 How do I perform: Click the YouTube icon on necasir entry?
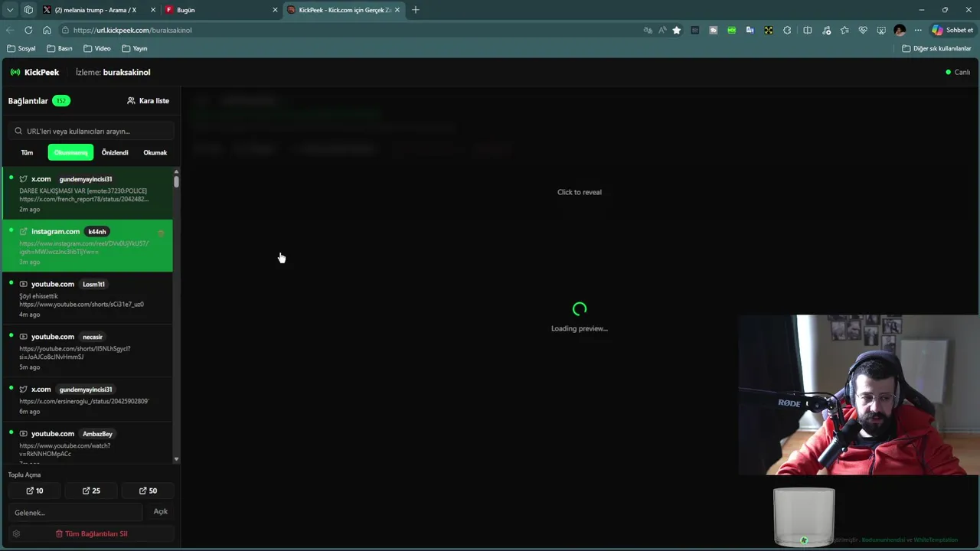(x=24, y=337)
